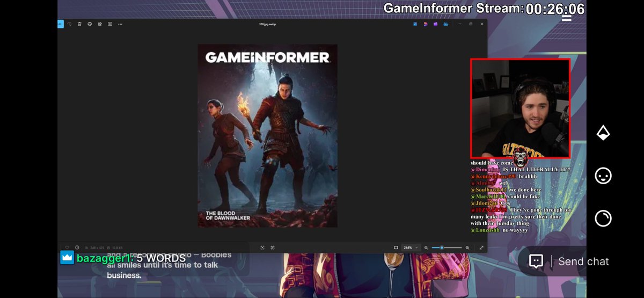Open the create/share icon in Photos toolbar

point(100,24)
